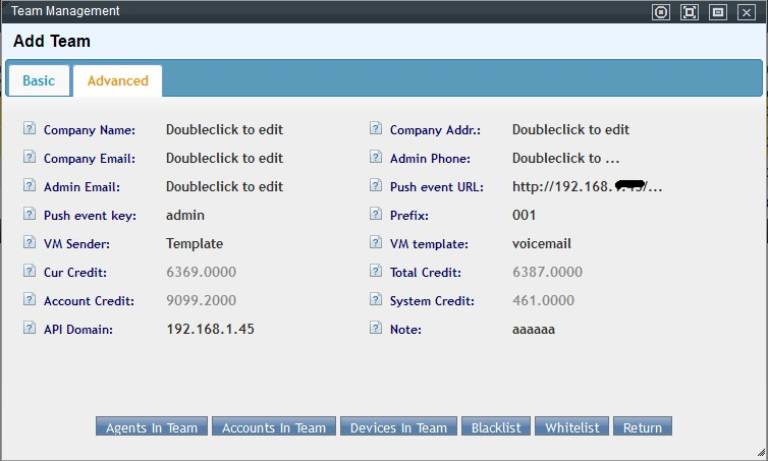Open the Blacklist

click(496, 427)
